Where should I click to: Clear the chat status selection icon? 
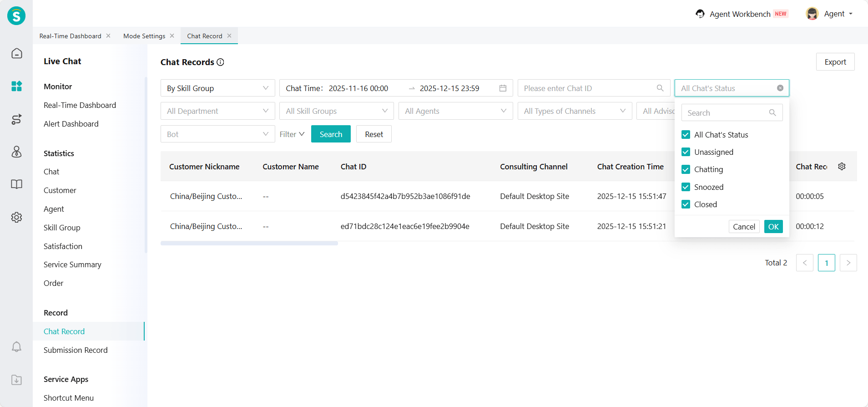click(780, 88)
